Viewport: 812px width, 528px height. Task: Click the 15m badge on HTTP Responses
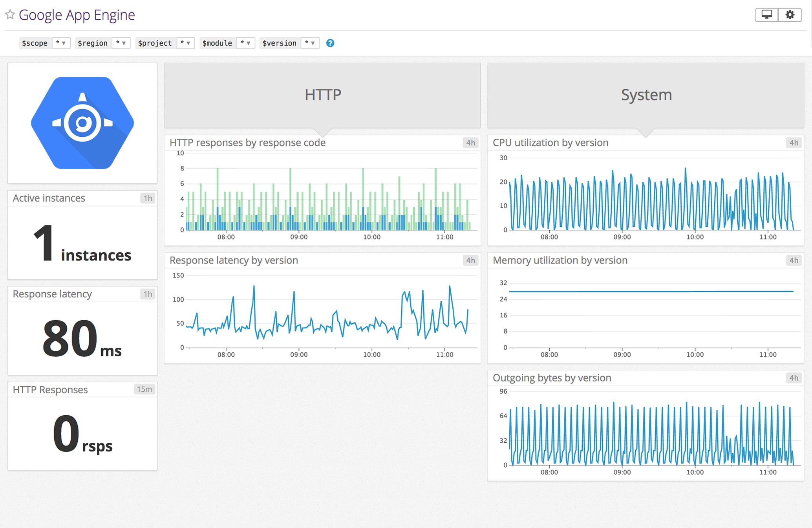[x=144, y=389]
